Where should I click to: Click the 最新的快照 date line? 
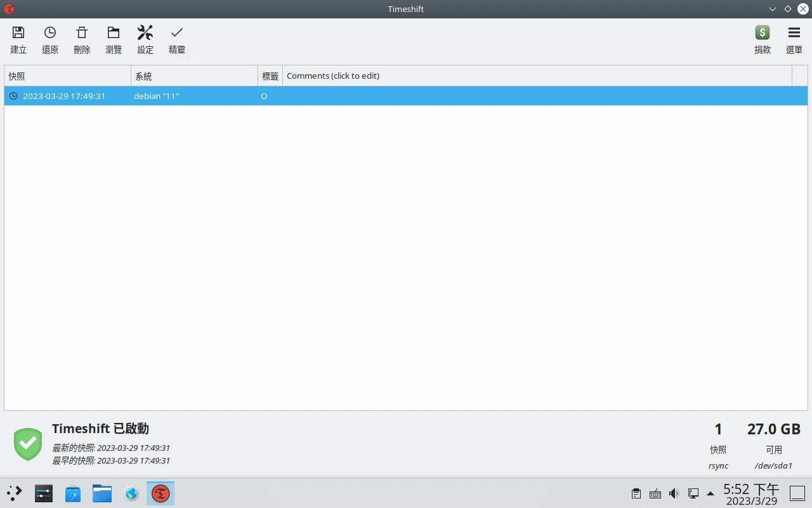[111, 448]
